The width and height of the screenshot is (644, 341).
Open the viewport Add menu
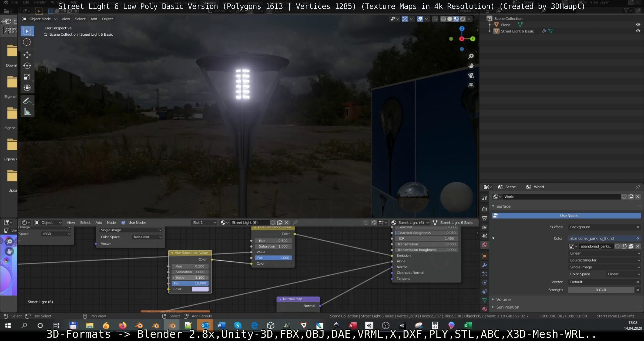coord(94,19)
